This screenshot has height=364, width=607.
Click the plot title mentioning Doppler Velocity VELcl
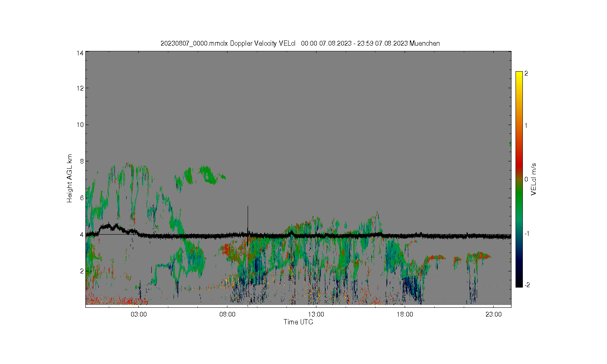pos(300,43)
